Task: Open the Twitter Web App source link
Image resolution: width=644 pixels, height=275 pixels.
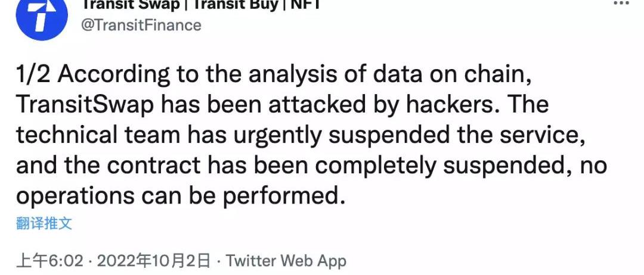Action: coord(286,260)
